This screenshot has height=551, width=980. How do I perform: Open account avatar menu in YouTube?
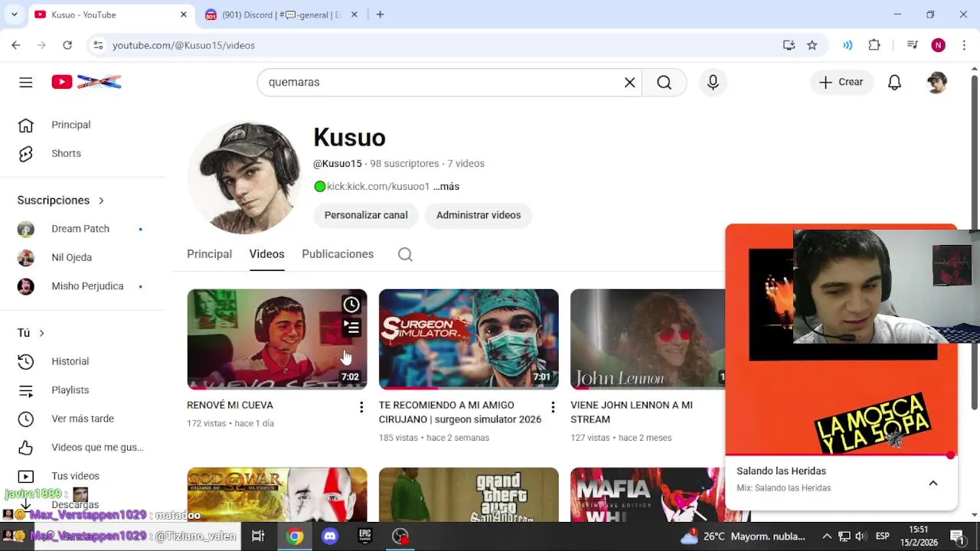click(x=936, y=82)
